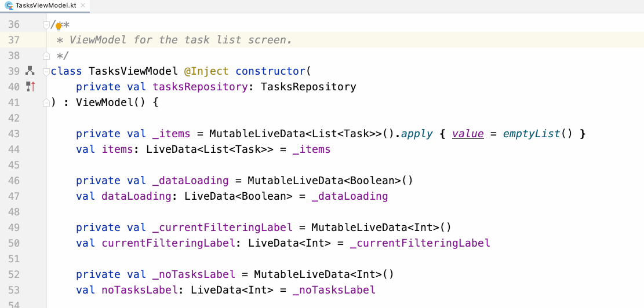Click the TasksRepository type on line 40

pos(308,87)
